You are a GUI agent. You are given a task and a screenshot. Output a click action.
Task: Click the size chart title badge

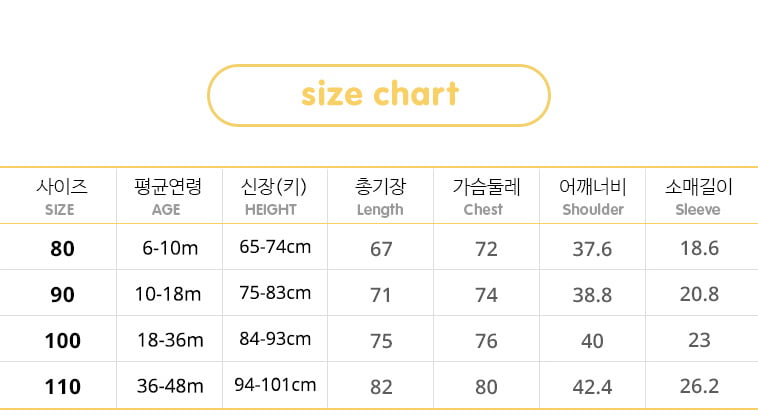(379, 95)
